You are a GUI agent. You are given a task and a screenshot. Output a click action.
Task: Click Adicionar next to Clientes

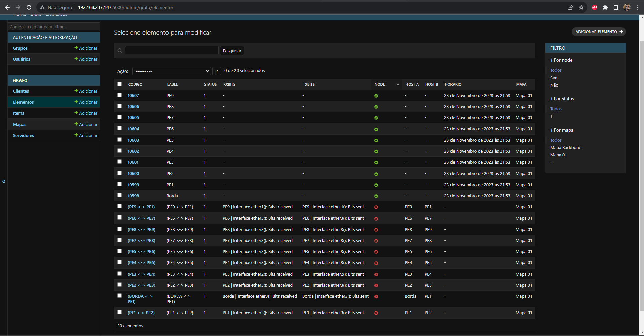tap(86, 91)
